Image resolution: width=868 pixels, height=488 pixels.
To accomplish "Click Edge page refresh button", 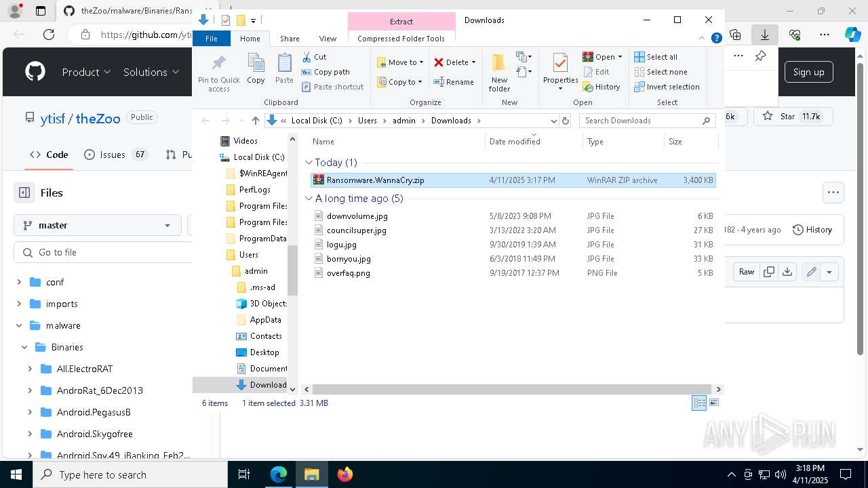I will tap(49, 34).
